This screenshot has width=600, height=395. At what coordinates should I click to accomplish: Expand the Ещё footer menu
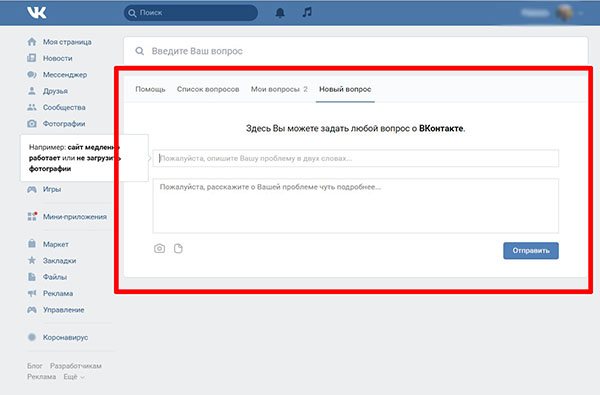click(x=74, y=377)
